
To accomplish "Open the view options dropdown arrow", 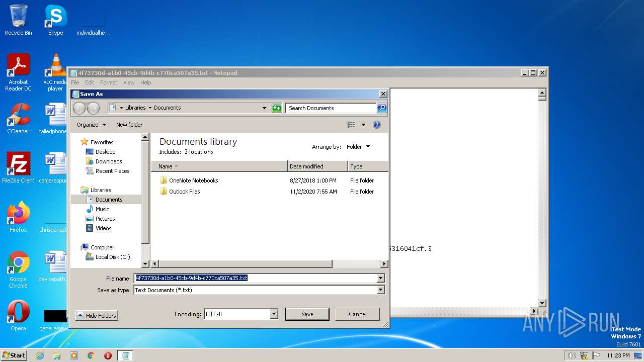I will tap(363, 125).
